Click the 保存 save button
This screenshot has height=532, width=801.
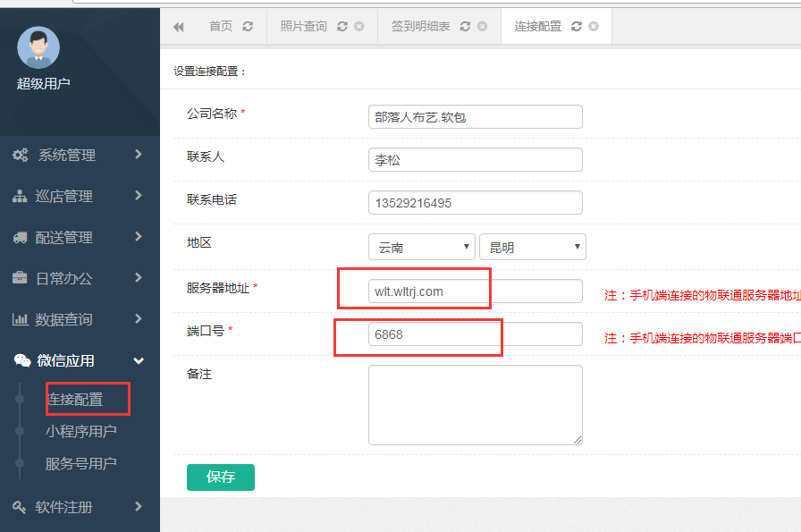(x=220, y=477)
